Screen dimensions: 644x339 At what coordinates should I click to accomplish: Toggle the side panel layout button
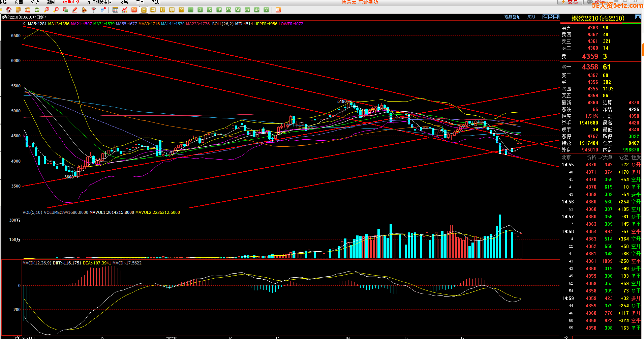point(557,17)
